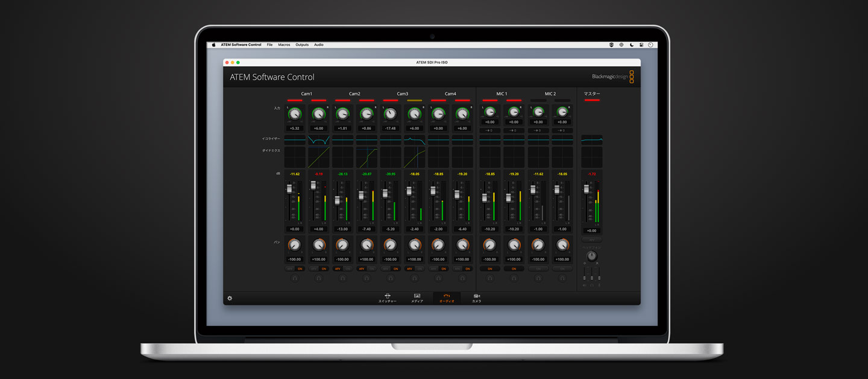868x379 pixels.
Task: Click the Cam3 left input gain value field
Action: (391, 128)
